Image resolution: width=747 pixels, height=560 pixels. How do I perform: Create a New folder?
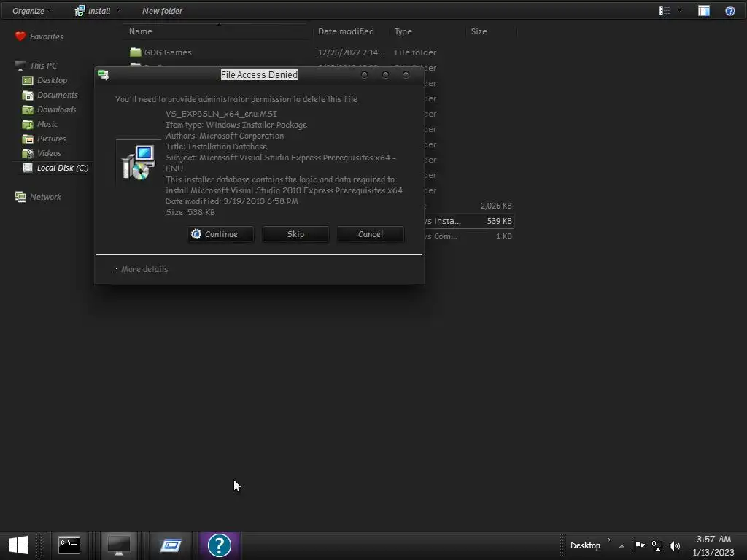click(162, 11)
